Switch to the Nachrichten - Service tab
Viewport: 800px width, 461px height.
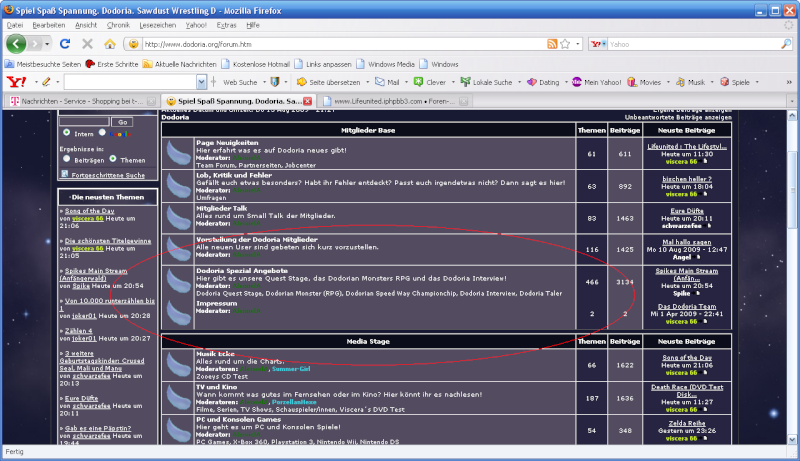pos(82,101)
